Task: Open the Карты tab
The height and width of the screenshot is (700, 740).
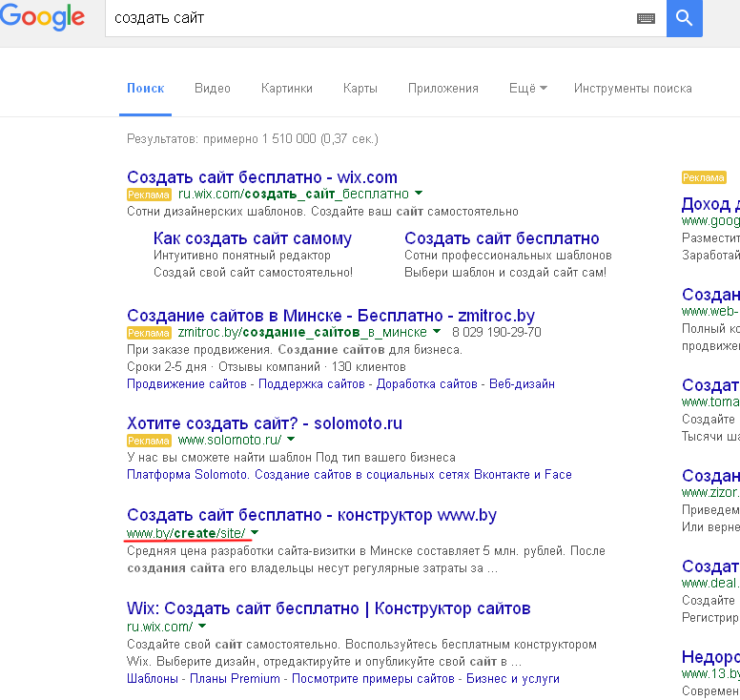Action: (x=360, y=89)
